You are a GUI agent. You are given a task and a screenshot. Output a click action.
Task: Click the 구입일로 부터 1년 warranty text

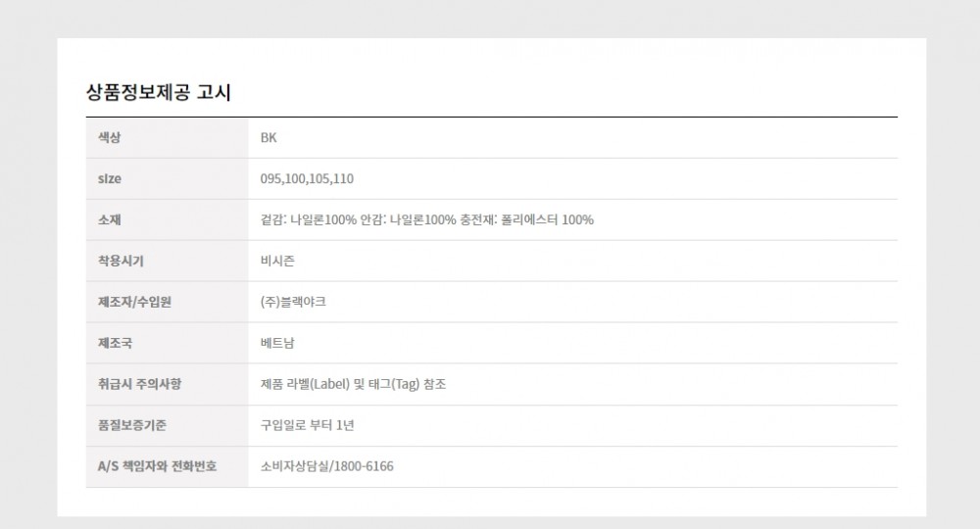tap(307, 425)
